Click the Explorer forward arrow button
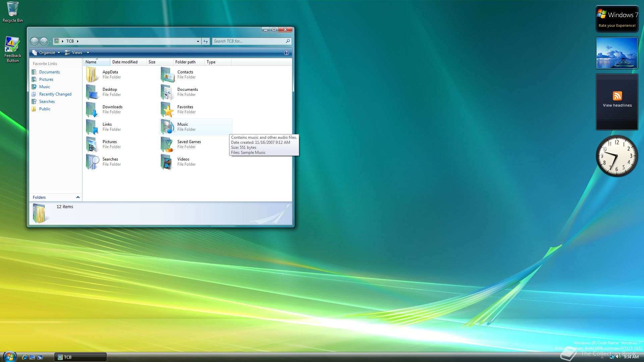The height and width of the screenshot is (362, 644). pyautogui.click(x=44, y=41)
